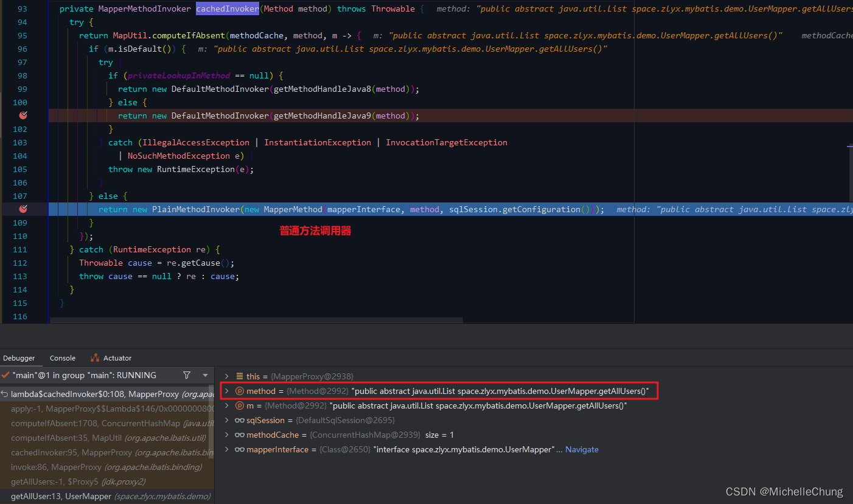853x504 pixels.
Task: Click the editor horizontal scrollbar
Action: click(256, 320)
